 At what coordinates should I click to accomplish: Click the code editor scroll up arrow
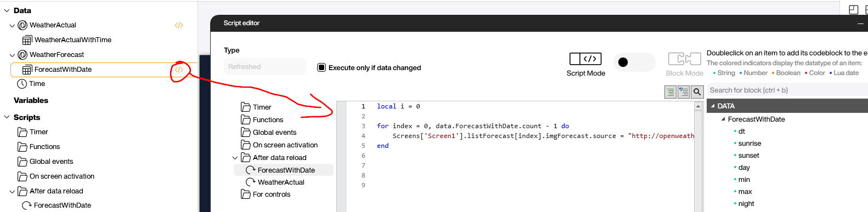[x=698, y=107]
